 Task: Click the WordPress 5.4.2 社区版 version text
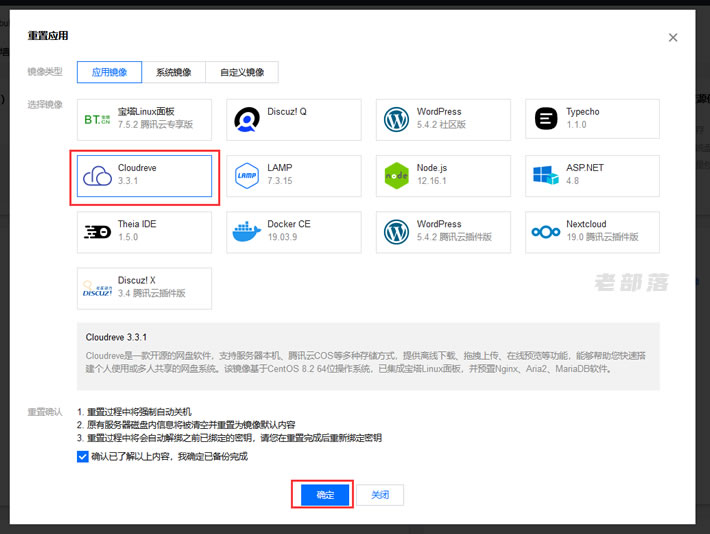(441, 125)
